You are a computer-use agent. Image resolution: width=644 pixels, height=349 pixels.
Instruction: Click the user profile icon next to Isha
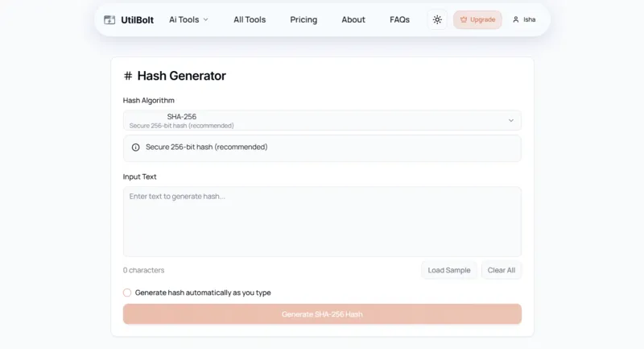(x=516, y=19)
